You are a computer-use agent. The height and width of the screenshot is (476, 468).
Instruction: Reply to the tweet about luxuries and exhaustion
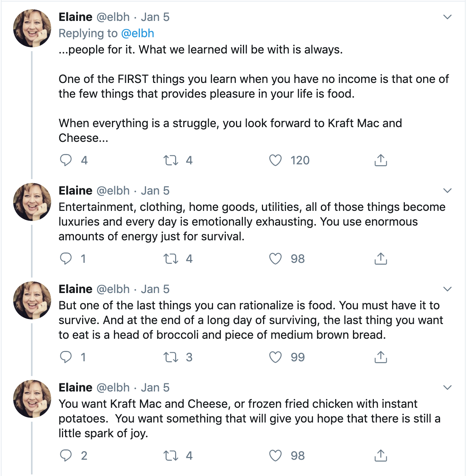[66, 259]
